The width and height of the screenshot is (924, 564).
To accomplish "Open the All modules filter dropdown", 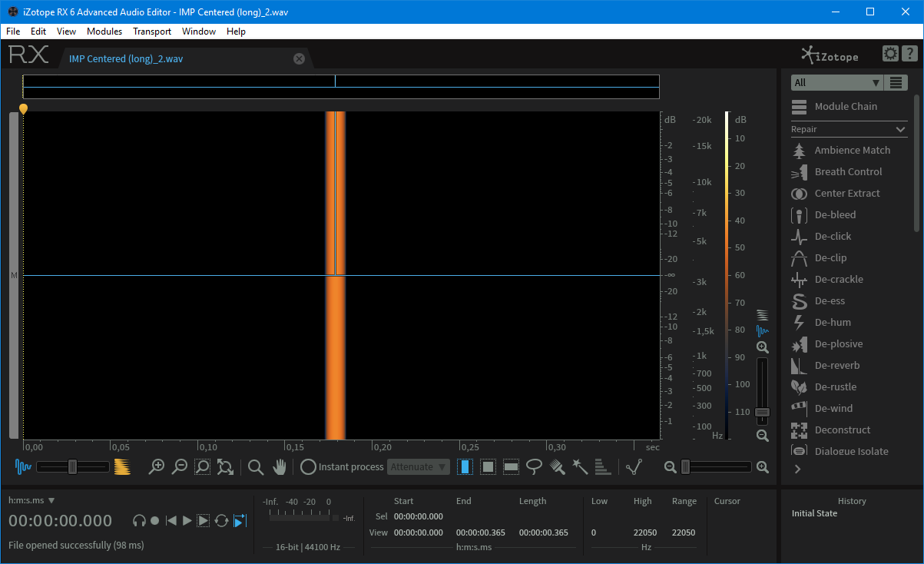I will (x=836, y=82).
